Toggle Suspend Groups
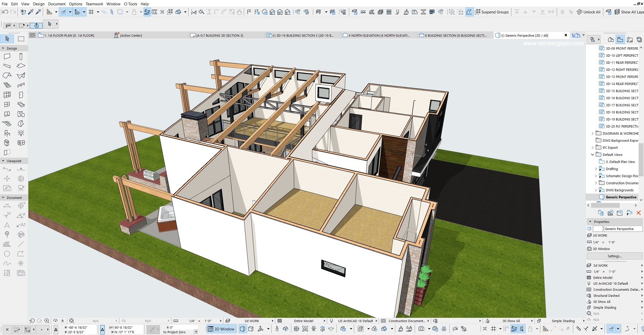The height and width of the screenshot is (335, 644). tap(492, 12)
